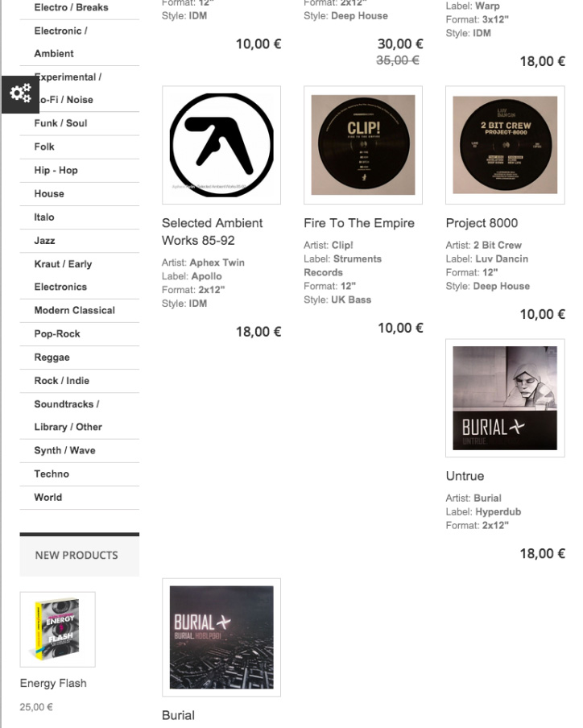Open the Untrue product title link
Image resolution: width=583 pixels, height=728 pixels.
click(465, 476)
